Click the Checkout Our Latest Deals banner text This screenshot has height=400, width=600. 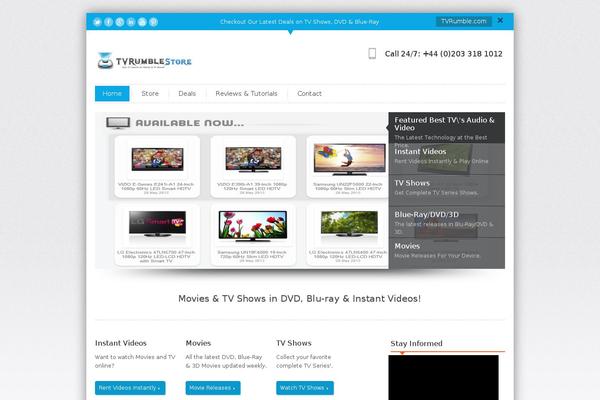point(300,22)
